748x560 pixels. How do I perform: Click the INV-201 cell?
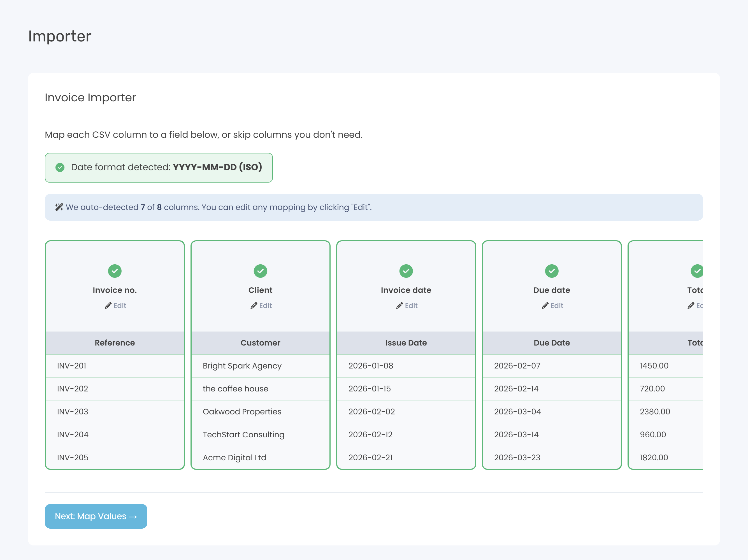click(x=115, y=366)
